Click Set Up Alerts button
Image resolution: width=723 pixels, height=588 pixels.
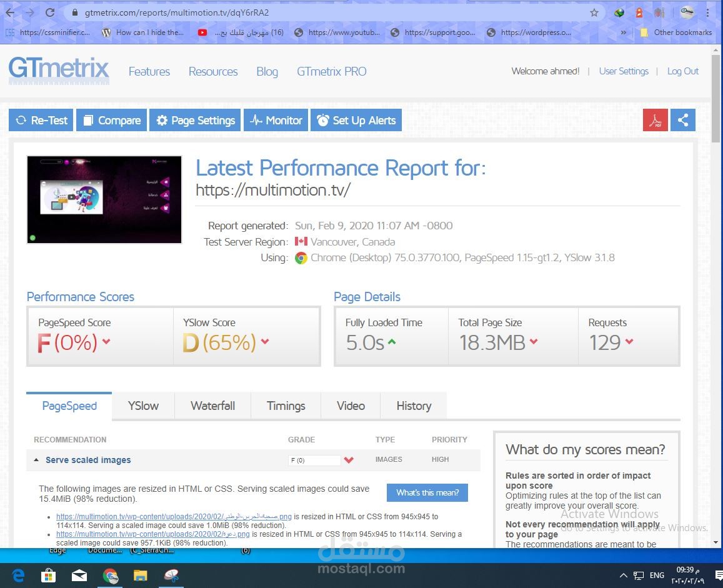pos(356,121)
